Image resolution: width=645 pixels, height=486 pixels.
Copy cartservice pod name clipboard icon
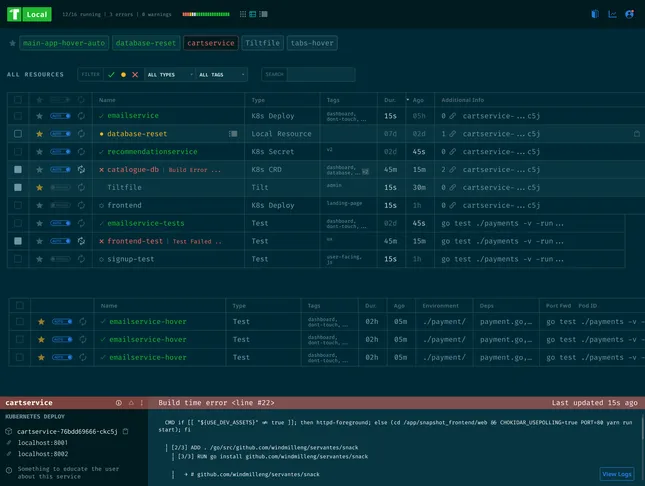pos(126,431)
